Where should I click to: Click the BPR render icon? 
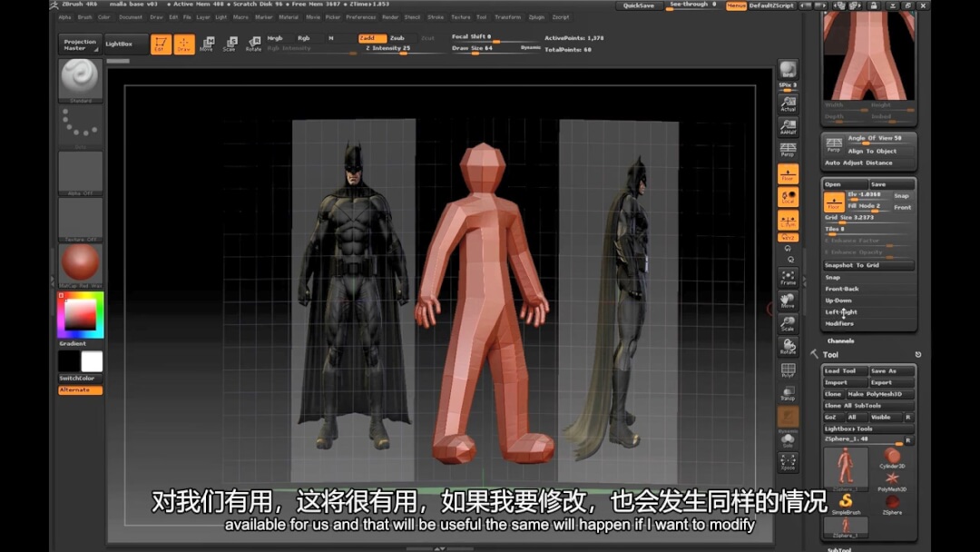[x=788, y=69]
